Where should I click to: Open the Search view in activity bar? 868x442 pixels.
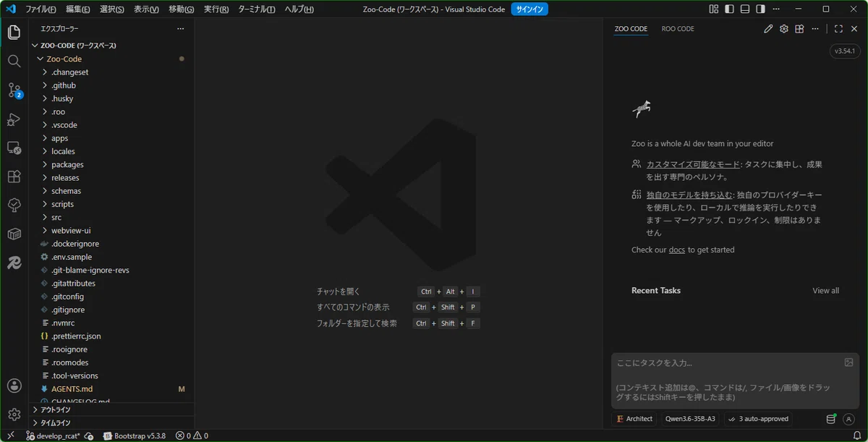tap(14, 61)
